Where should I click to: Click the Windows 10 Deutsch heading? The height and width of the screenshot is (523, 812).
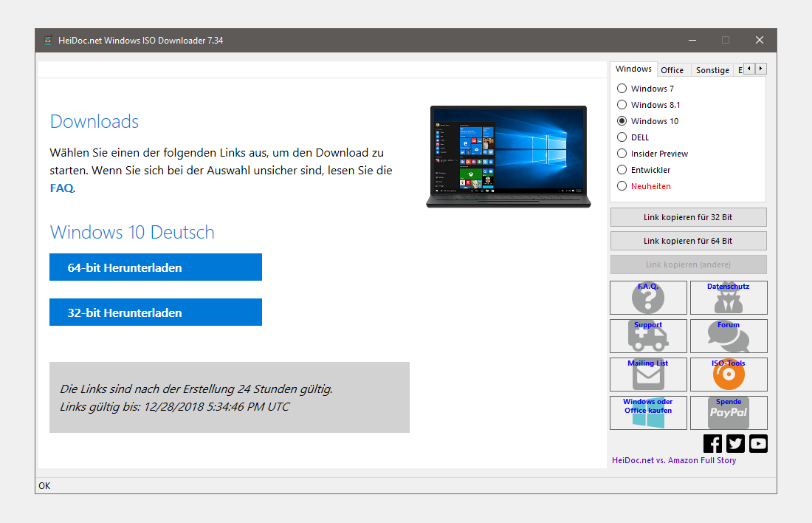pyautogui.click(x=132, y=232)
